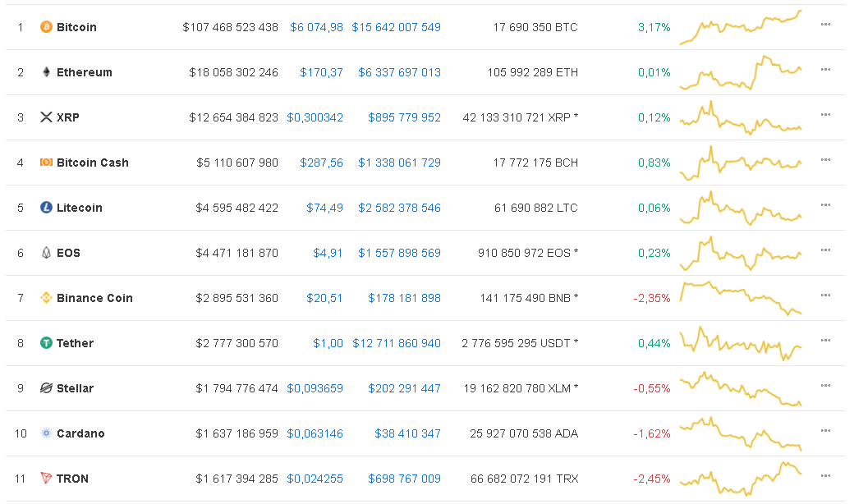
Task: Click the Tether logo icon
Action: click(x=46, y=343)
